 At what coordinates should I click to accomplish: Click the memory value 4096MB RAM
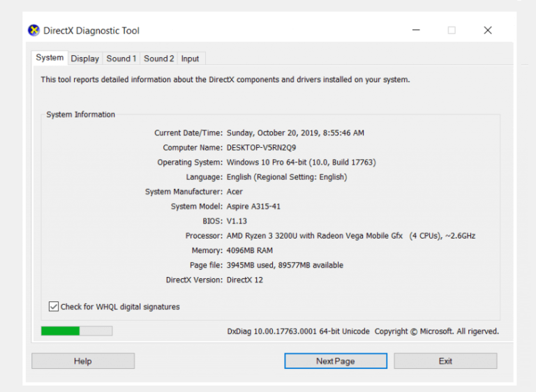(250, 250)
